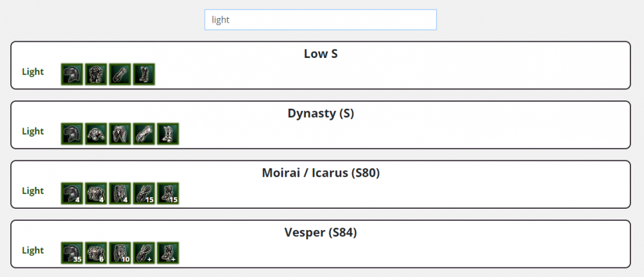Choose the Vesper light leggings marked 10
The width and height of the screenshot is (644, 277).
point(120,253)
